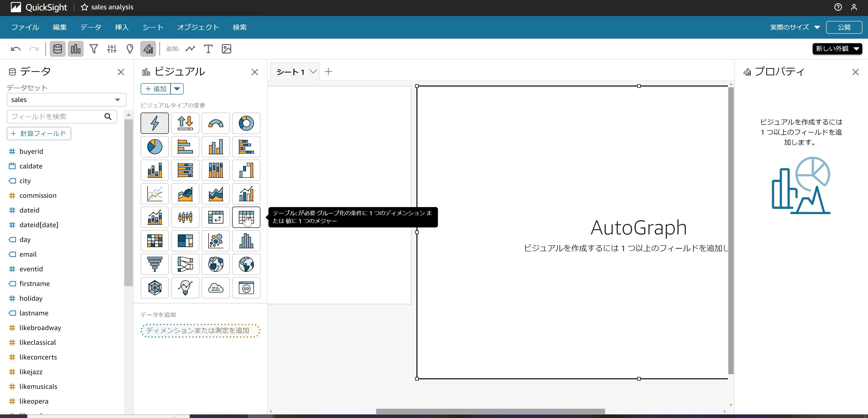Pick the gauge chart visual type
Screen dimensions: 868x418
(x=216, y=123)
